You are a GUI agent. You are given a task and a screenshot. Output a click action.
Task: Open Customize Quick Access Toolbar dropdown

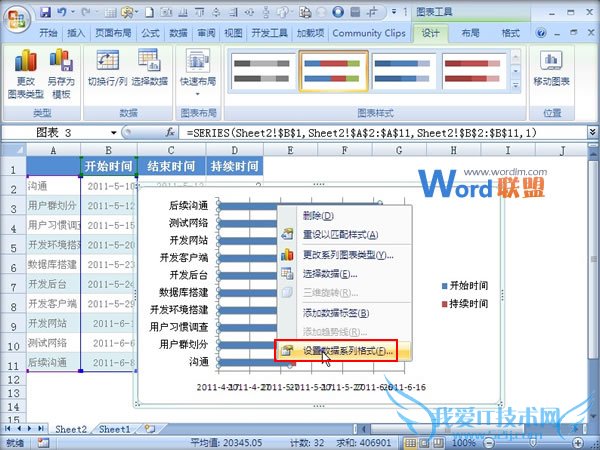pos(394,12)
